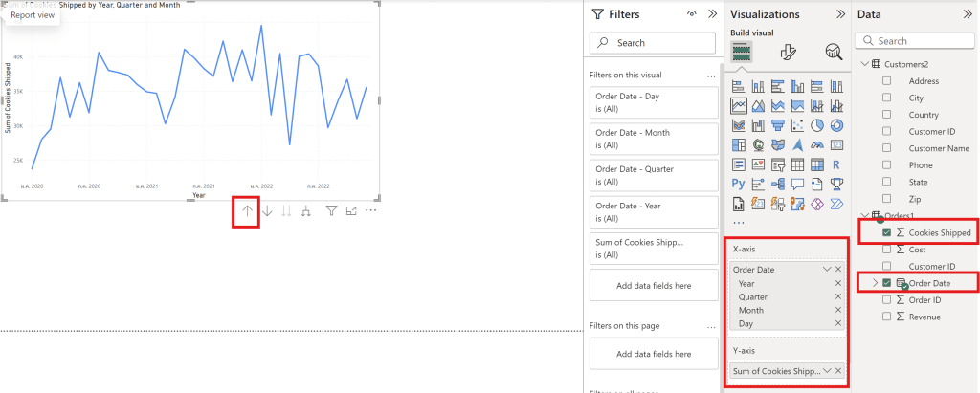This screenshot has width=980, height=393.
Task: Turn on drill down mode arrow
Action: coord(267,210)
